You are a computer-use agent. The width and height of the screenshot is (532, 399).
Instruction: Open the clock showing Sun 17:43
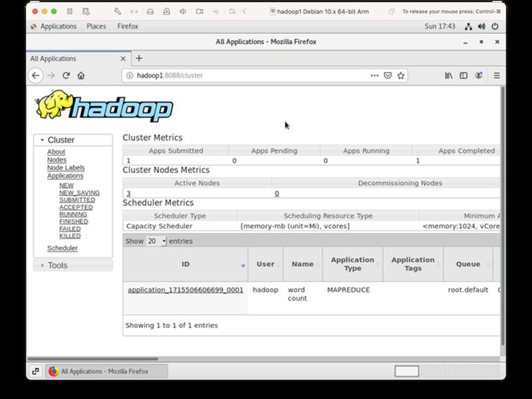[x=440, y=27]
